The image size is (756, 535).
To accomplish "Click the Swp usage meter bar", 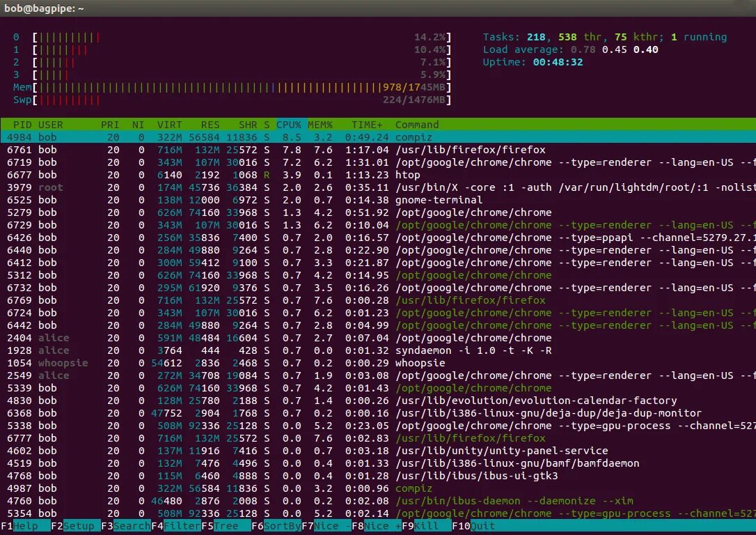I will 242,100.
